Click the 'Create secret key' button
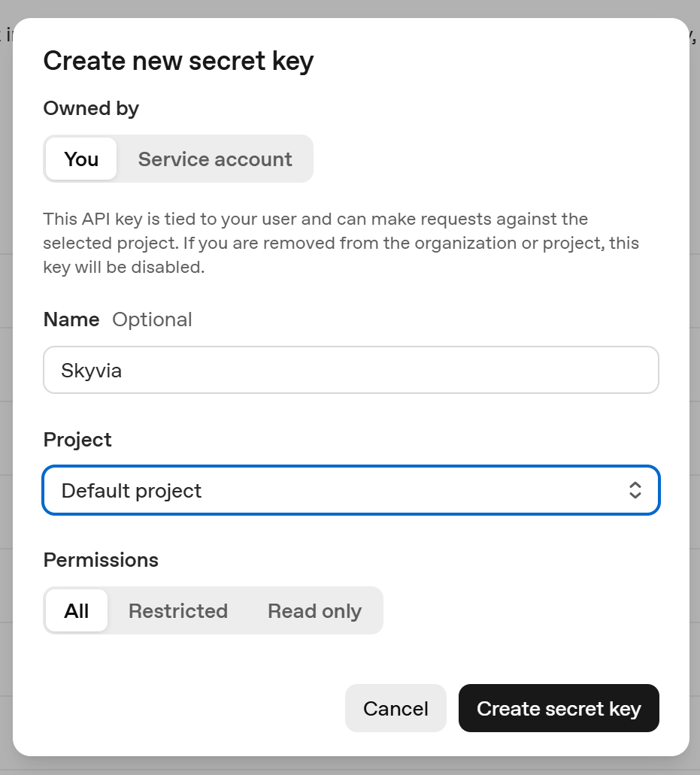Viewport: 700px width, 775px height. pos(559,707)
